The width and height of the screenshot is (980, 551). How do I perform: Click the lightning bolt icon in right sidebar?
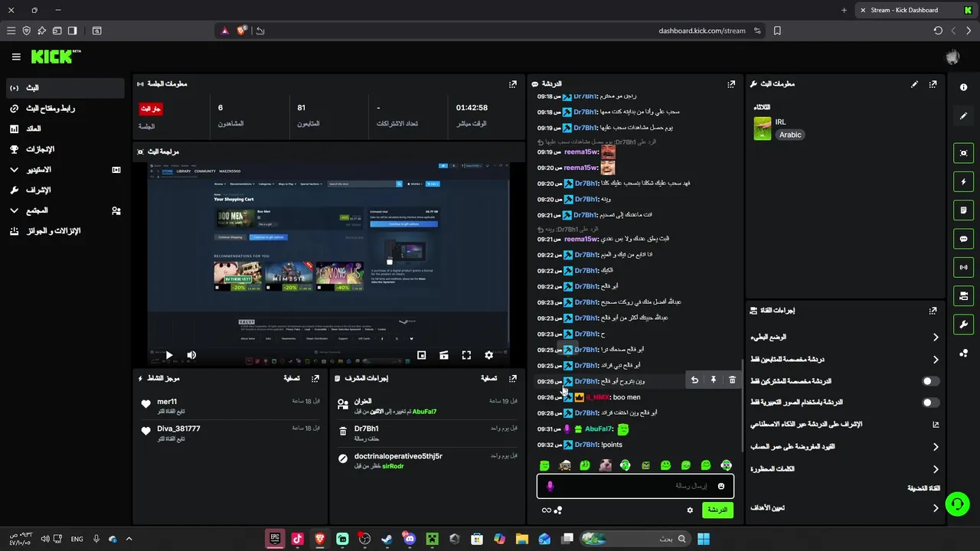(x=964, y=182)
